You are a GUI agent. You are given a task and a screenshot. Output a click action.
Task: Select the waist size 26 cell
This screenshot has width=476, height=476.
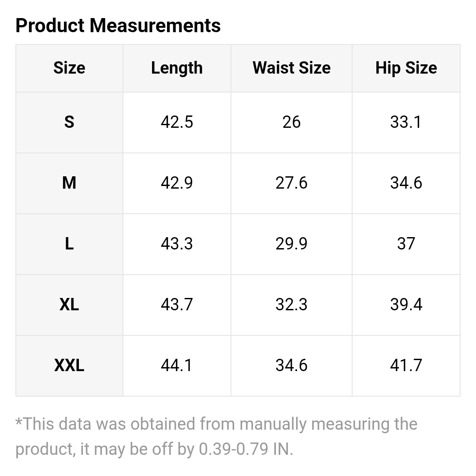291,122
